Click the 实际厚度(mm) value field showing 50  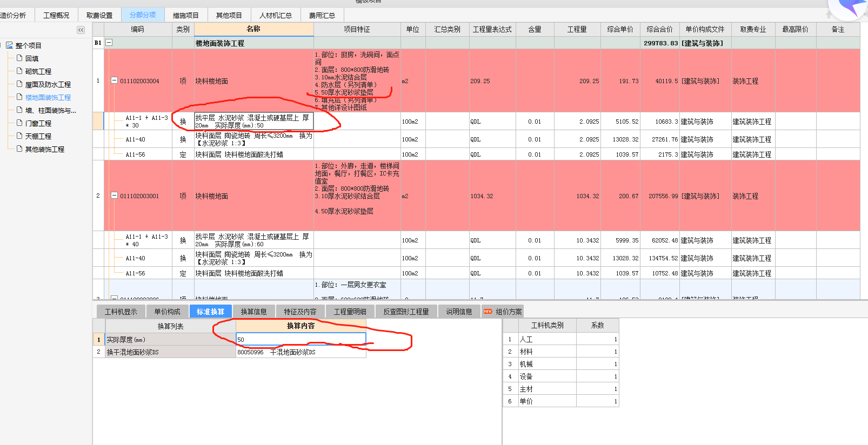tap(301, 339)
